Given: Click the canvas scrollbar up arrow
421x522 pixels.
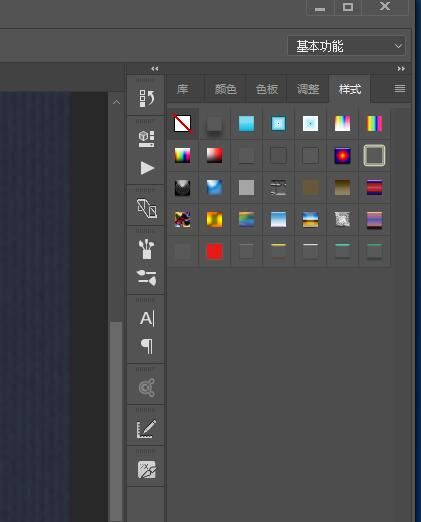Looking at the screenshot, I should (x=116, y=102).
